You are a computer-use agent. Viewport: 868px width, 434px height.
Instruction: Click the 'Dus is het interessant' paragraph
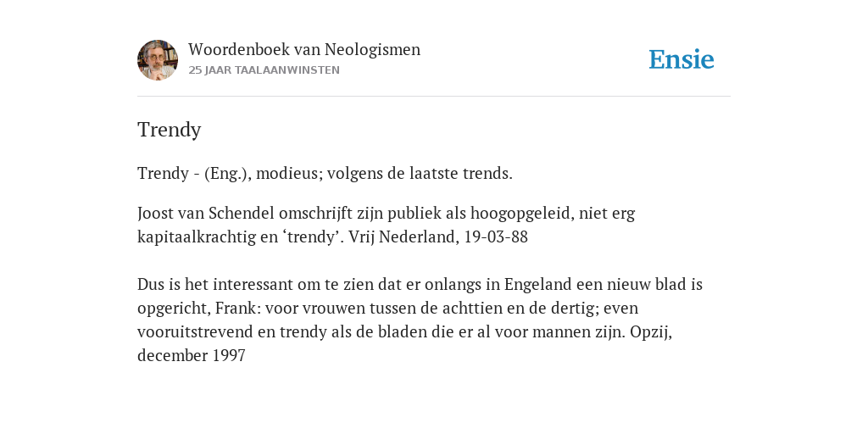pos(420,320)
